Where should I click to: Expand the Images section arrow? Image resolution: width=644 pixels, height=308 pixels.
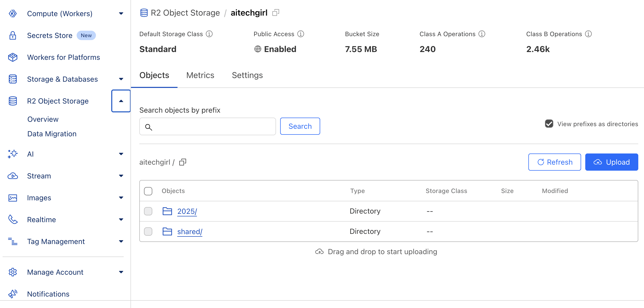pyautogui.click(x=121, y=198)
